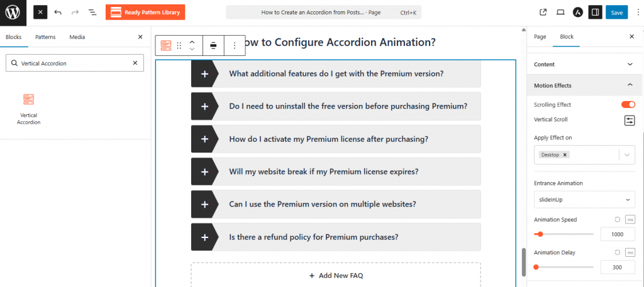Expand the first Premium features FAQ item
644x287 pixels.
click(204, 73)
